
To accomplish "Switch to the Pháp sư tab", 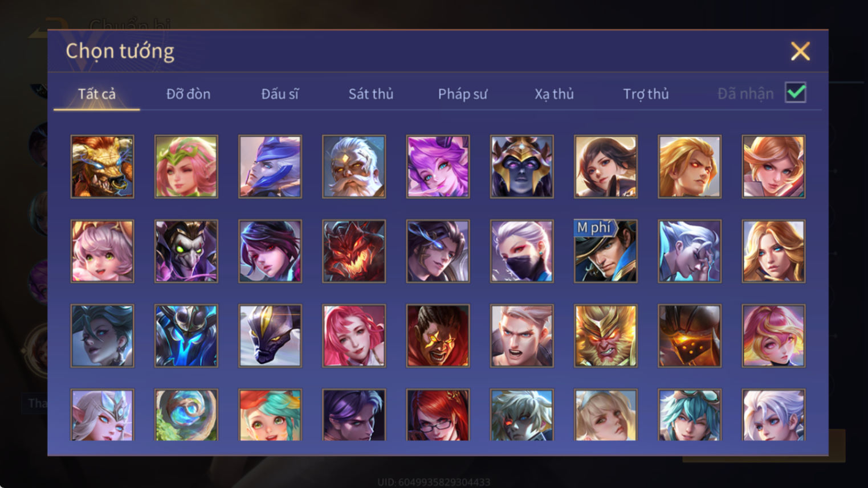I will tap(463, 94).
